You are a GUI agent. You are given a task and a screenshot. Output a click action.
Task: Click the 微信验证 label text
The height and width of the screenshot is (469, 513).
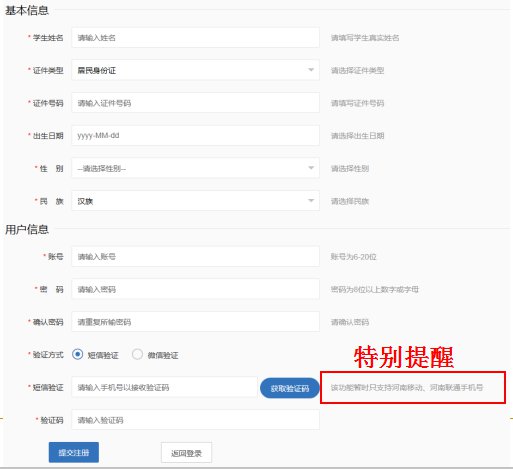(163, 355)
